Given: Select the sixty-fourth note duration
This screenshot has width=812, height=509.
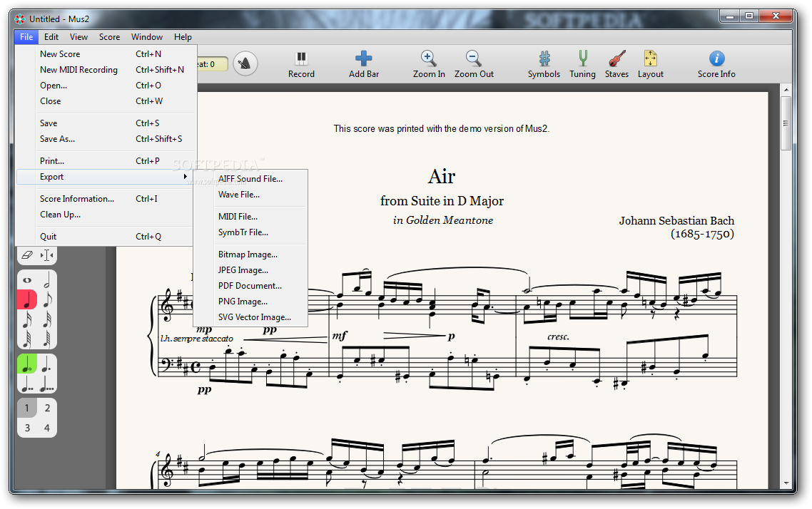Looking at the screenshot, I should pyautogui.click(x=27, y=339).
